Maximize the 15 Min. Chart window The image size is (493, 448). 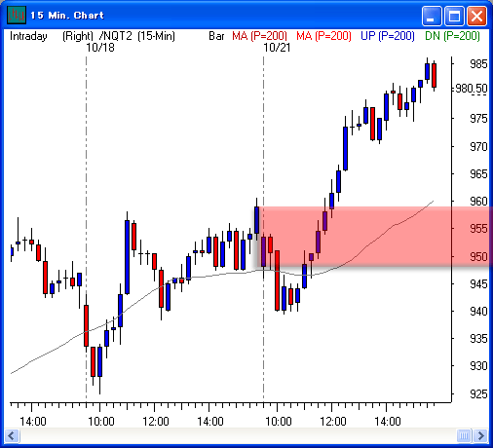click(x=454, y=16)
